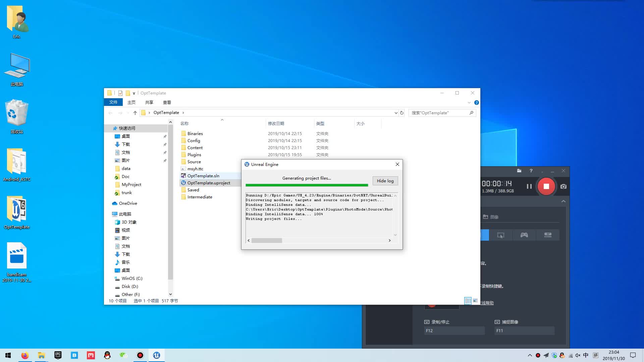Select OptTemplate.sln file

203,176
